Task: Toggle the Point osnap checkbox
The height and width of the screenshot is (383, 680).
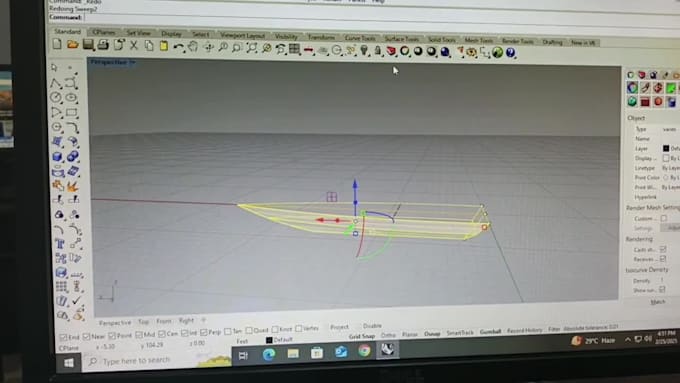Action: [112, 335]
